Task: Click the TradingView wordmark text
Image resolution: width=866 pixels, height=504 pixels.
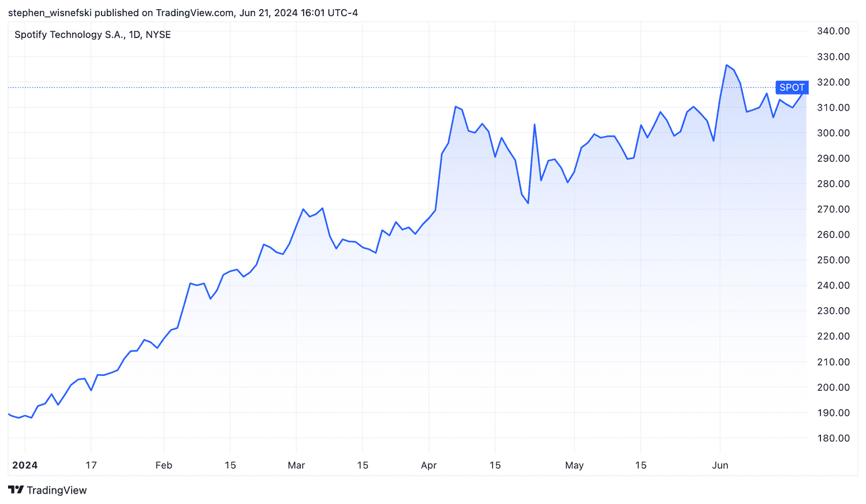Action: (x=57, y=490)
